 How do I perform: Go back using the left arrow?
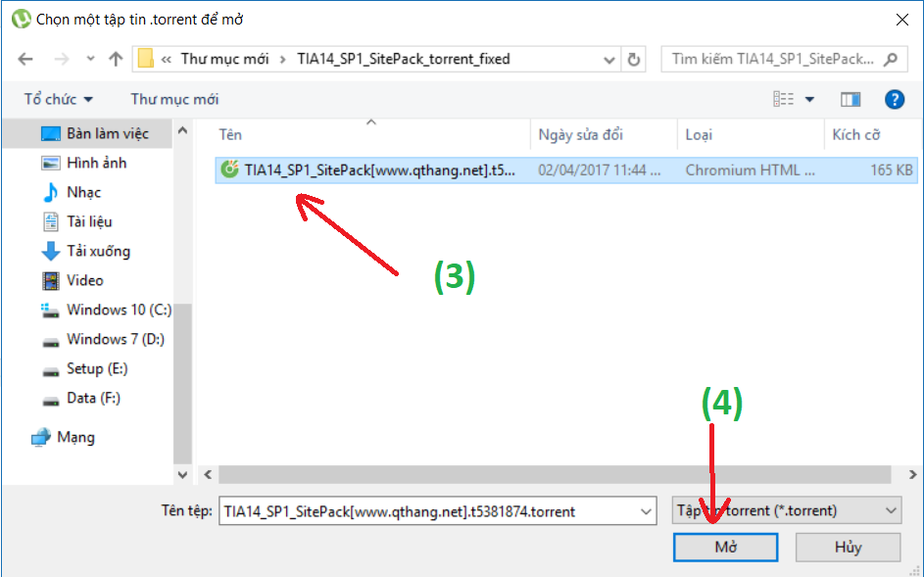click(x=25, y=59)
